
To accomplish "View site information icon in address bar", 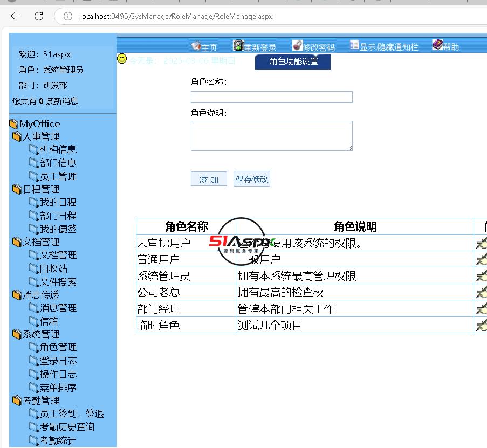I will [68, 16].
